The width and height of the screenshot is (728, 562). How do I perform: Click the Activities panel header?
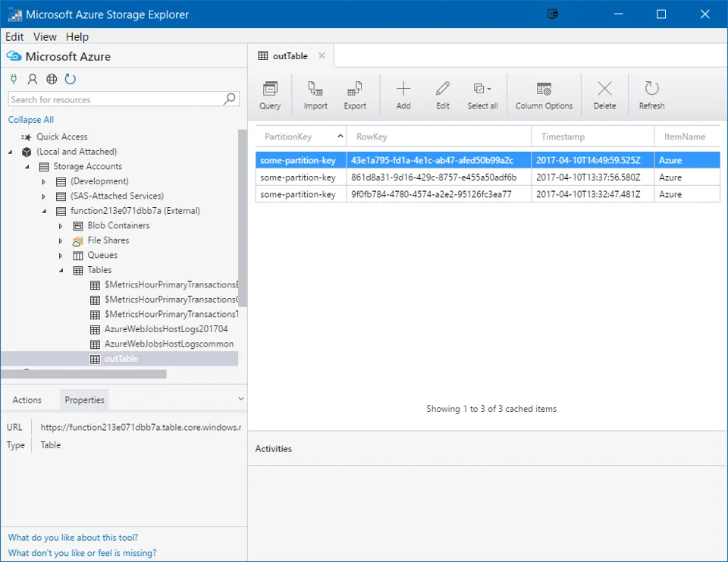click(274, 449)
